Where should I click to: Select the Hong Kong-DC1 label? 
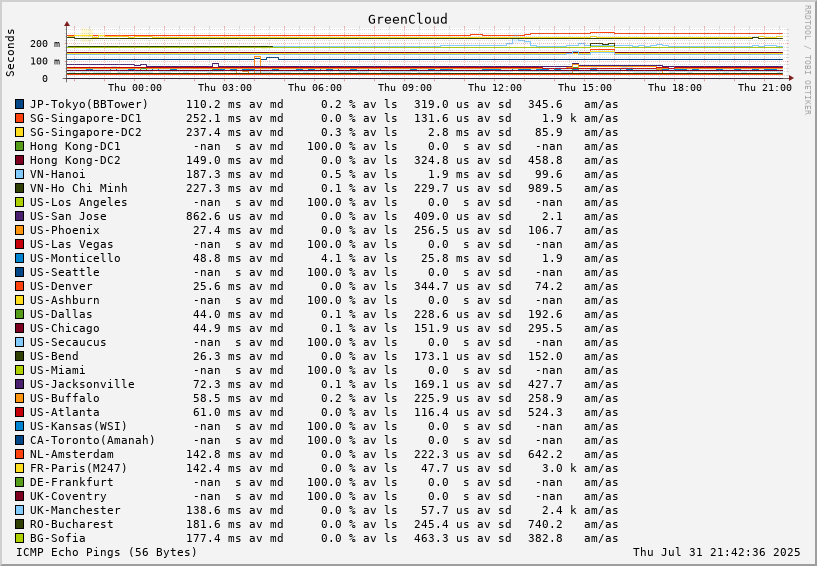click(x=75, y=146)
